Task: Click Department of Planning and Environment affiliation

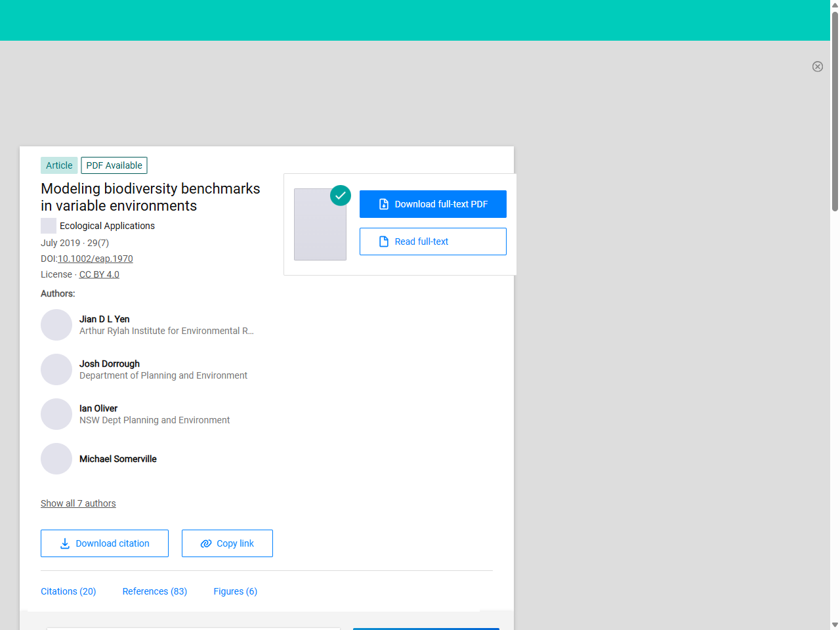Action: point(163,375)
